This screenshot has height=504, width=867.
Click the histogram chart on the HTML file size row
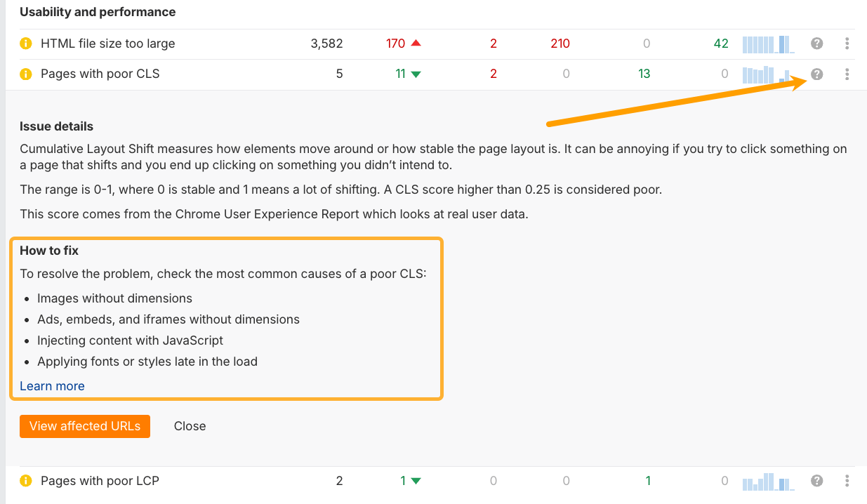click(767, 44)
